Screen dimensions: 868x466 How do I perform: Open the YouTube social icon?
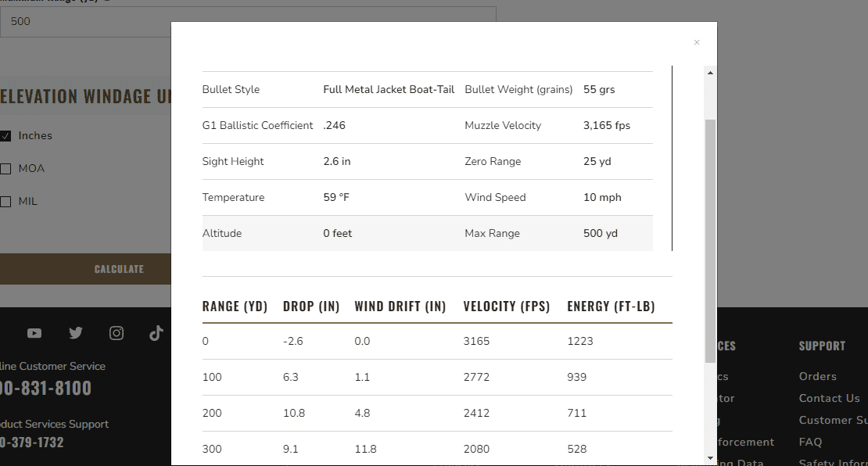(34, 333)
